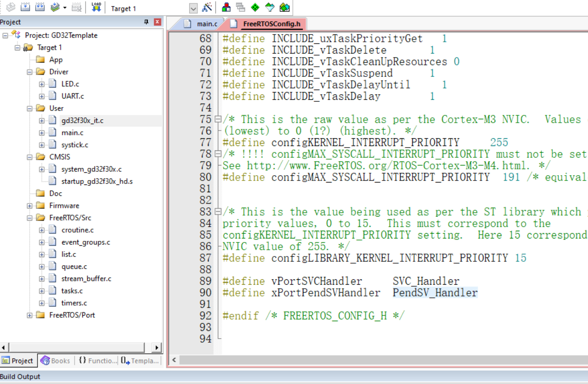Viewport: 588px width, 384px height.
Task: Expand the FreeRTOS/Port folder group
Action: coord(30,315)
